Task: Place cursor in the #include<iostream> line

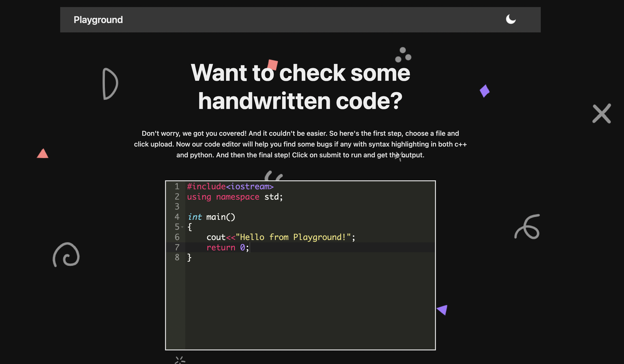Action: [230, 186]
